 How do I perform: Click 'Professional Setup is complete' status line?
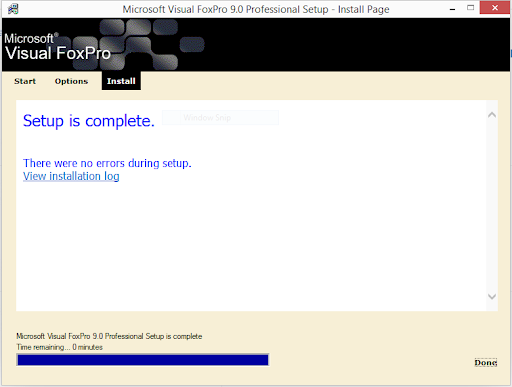[x=109, y=336]
